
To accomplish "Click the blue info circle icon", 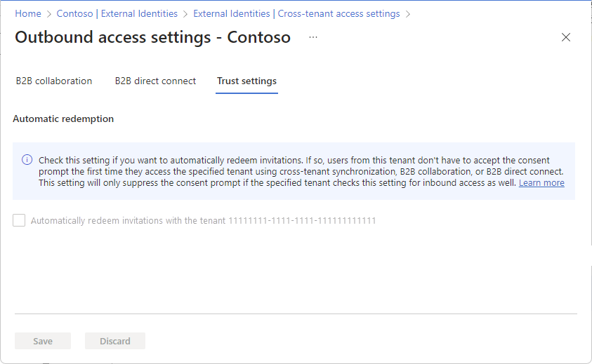I will click(27, 159).
